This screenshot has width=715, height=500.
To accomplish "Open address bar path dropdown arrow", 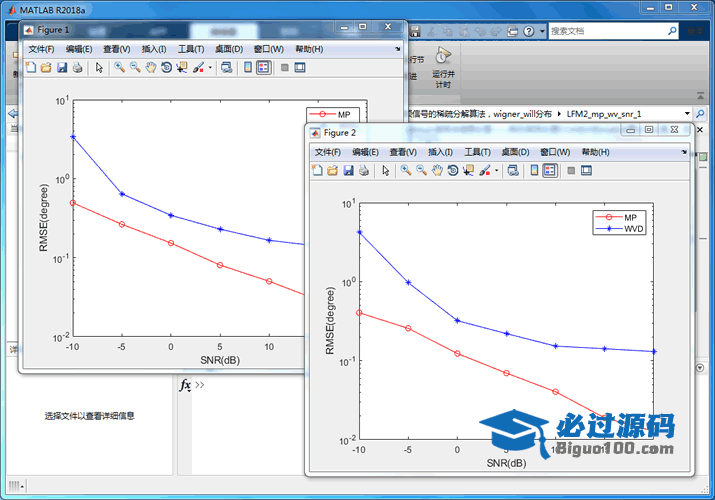I will click(x=687, y=113).
